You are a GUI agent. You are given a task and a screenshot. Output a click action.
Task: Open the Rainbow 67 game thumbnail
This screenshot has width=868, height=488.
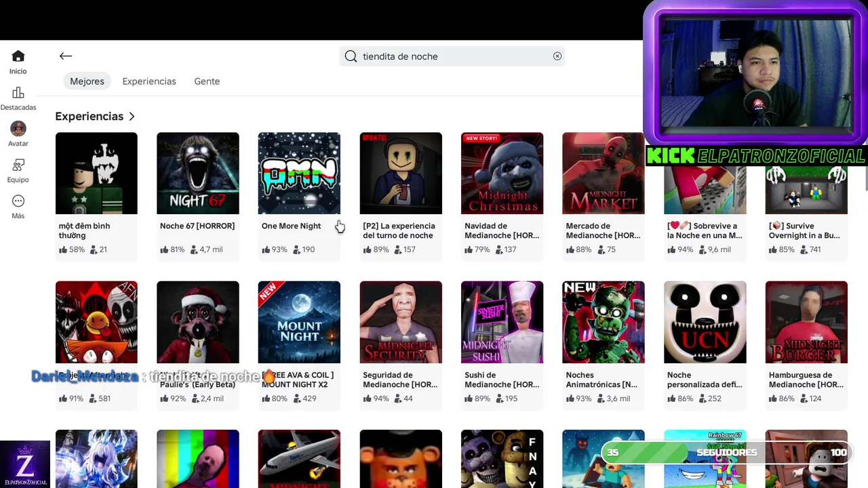705,459
